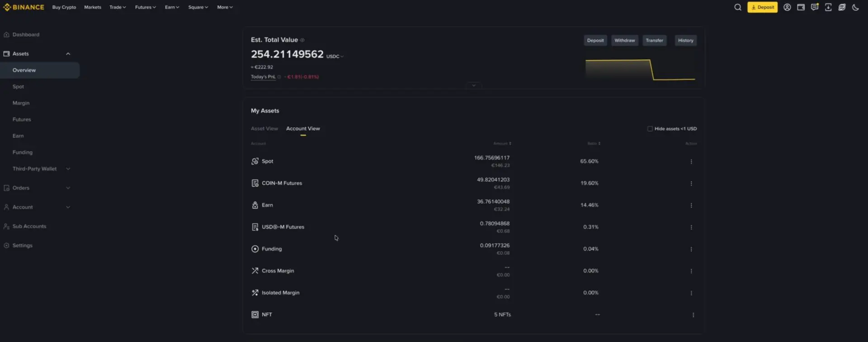Click the portfolio value trend chart

click(640, 70)
